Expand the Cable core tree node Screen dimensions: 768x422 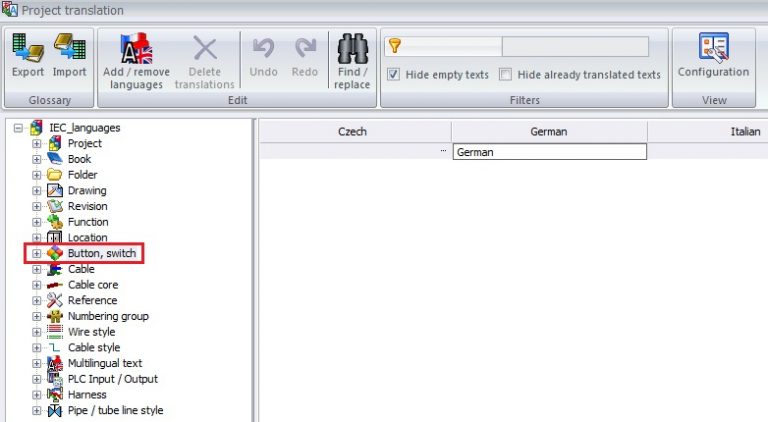point(37,285)
